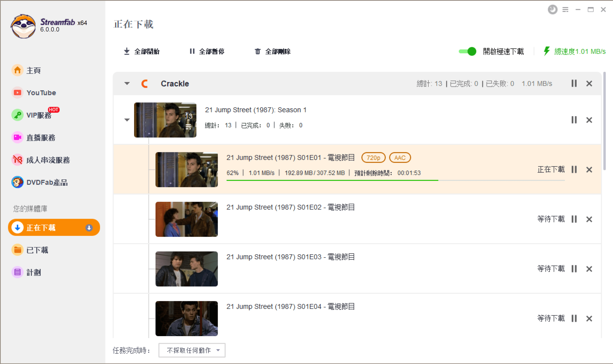This screenshot has width=613, height=364.
Task: Pause the S01E02 waiting download
Action: 574,219
